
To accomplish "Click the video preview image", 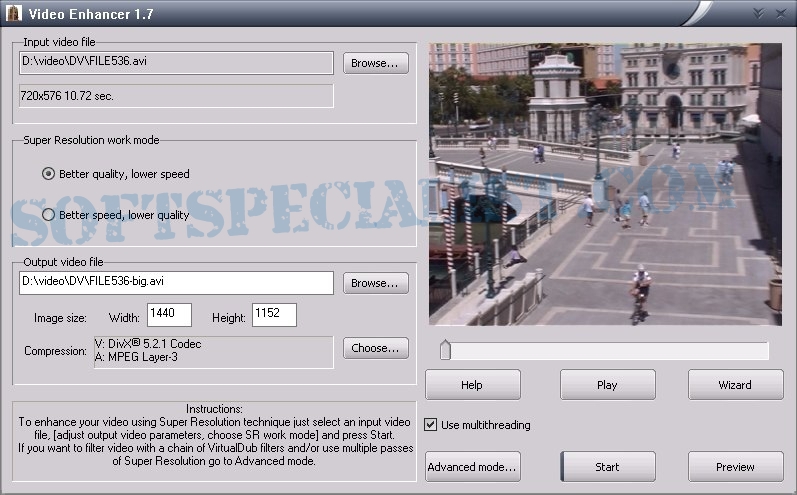I will point(605,184).
